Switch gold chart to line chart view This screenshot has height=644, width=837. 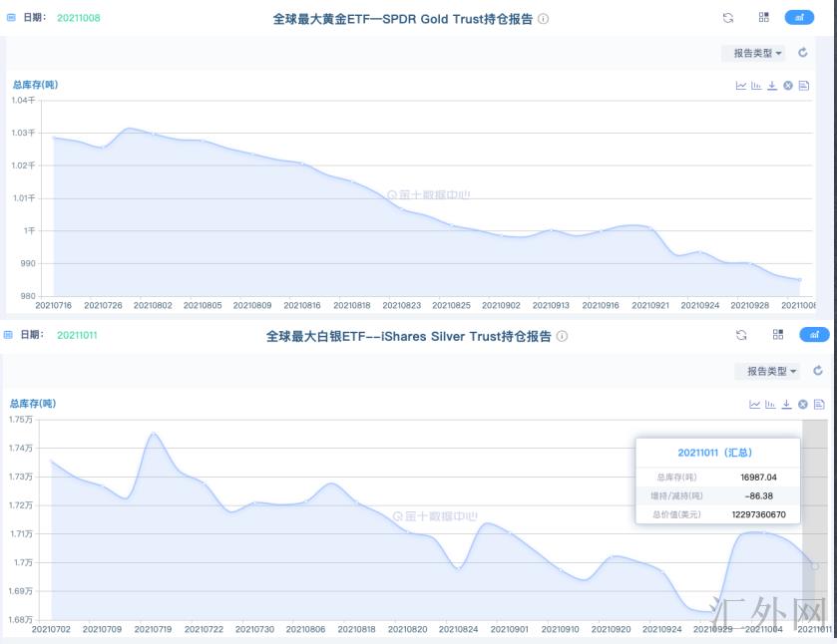pyautogui.click(x=741, y=86)
